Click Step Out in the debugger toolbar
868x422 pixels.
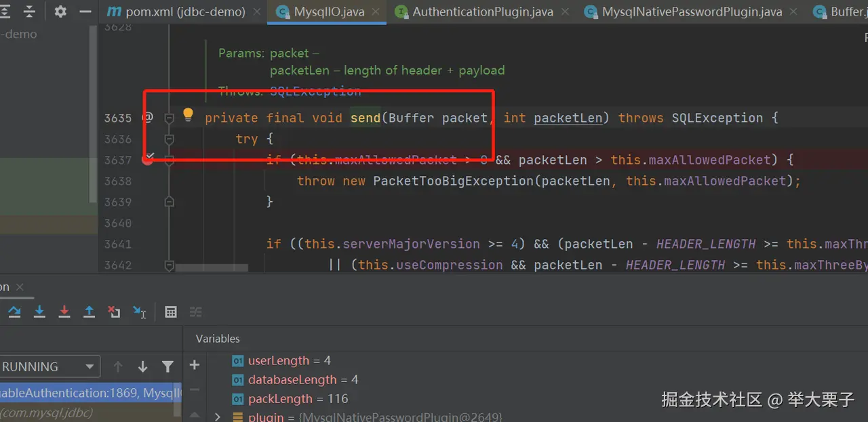(x=89, y=312)
